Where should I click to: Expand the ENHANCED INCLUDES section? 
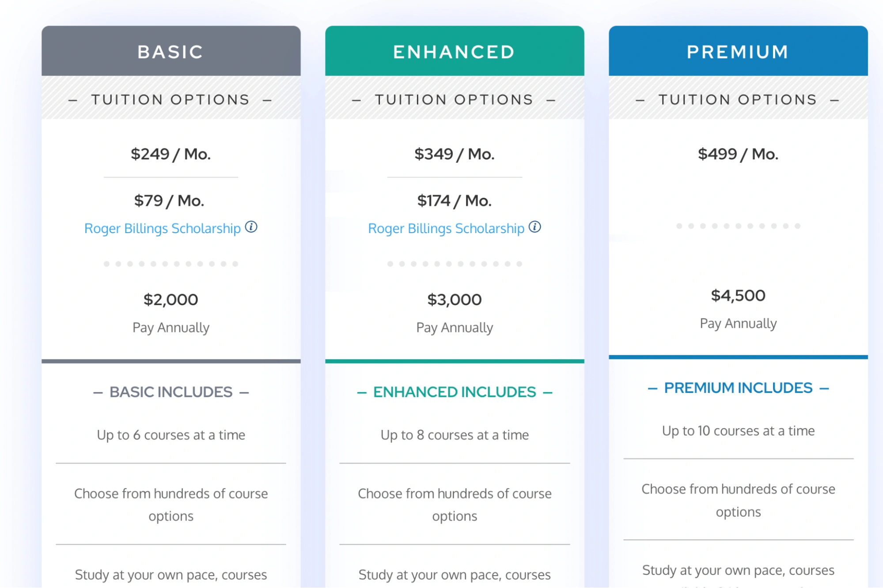click(455, 392)
